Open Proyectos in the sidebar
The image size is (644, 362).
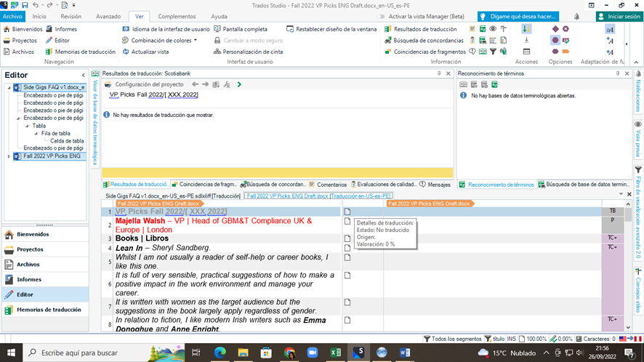[45, 249]
